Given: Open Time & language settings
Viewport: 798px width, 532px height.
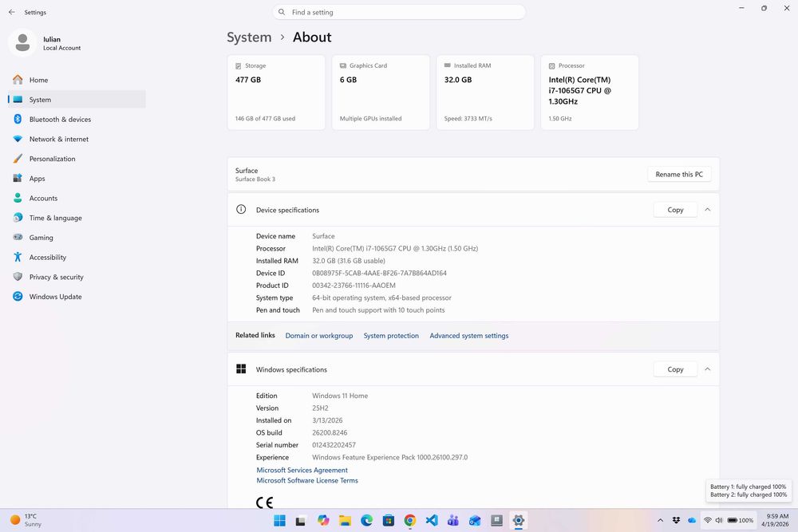Looking at the screenshot, I should pyautogui.click(x=77, y=218).
